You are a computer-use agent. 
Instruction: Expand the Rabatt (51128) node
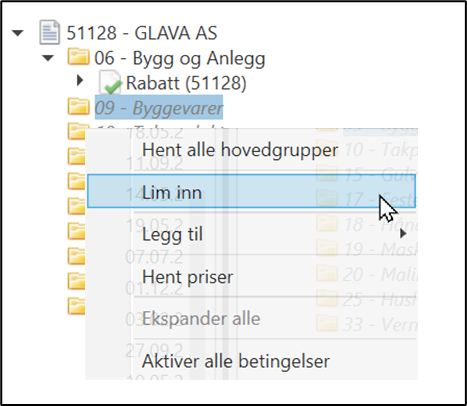(x=80, y=80)
